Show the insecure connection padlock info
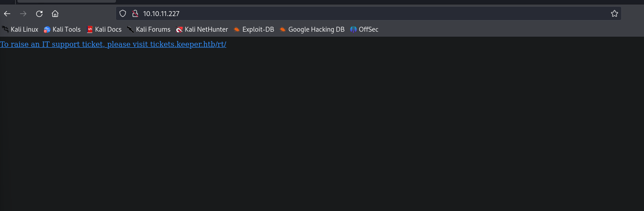This screenshot has width=644, height=211. [133, 13]
